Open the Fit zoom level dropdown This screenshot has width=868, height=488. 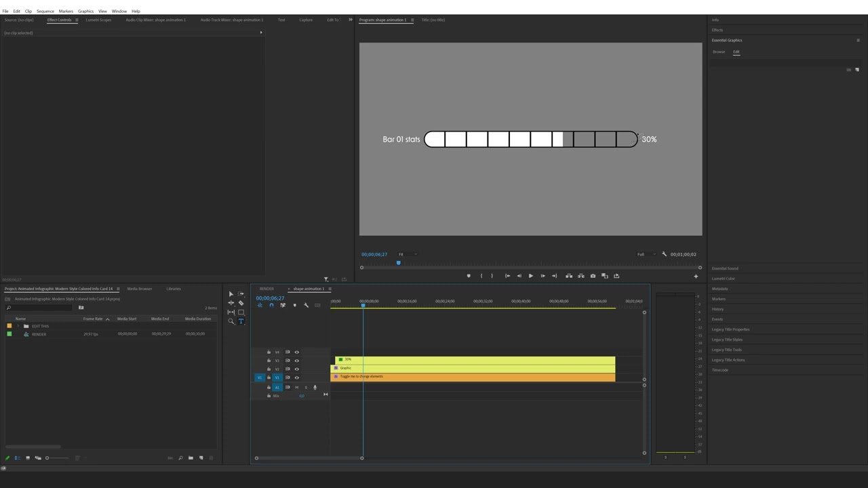coord(406,254)
